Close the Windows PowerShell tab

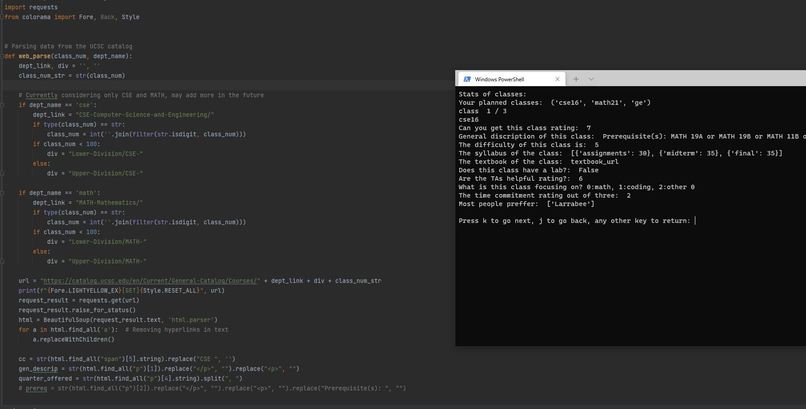pyautogui.click(x=557, y=79)
